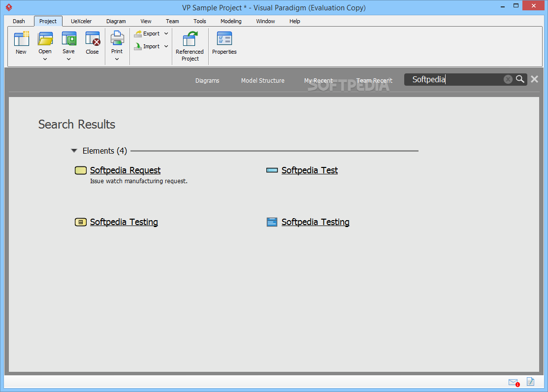Close the search panel with the white X

pyautogui.click(x=534, y=79)
